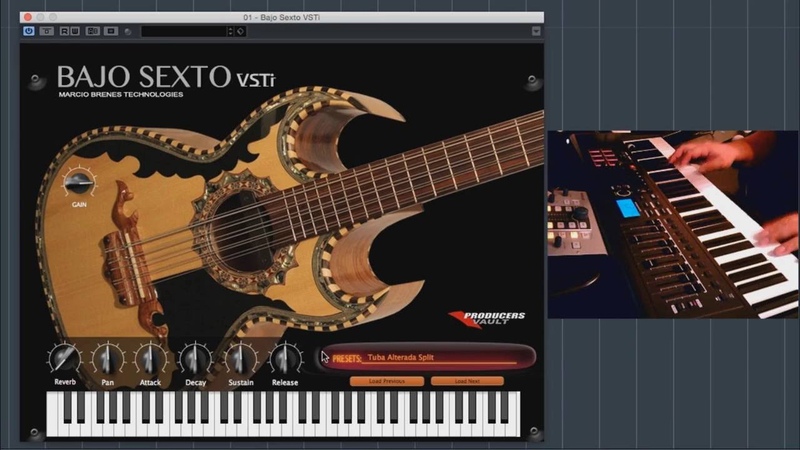The width and height of the screenshot is (800, 450).
Task: Click the Producers Vault logo
Action: point(487,318)
